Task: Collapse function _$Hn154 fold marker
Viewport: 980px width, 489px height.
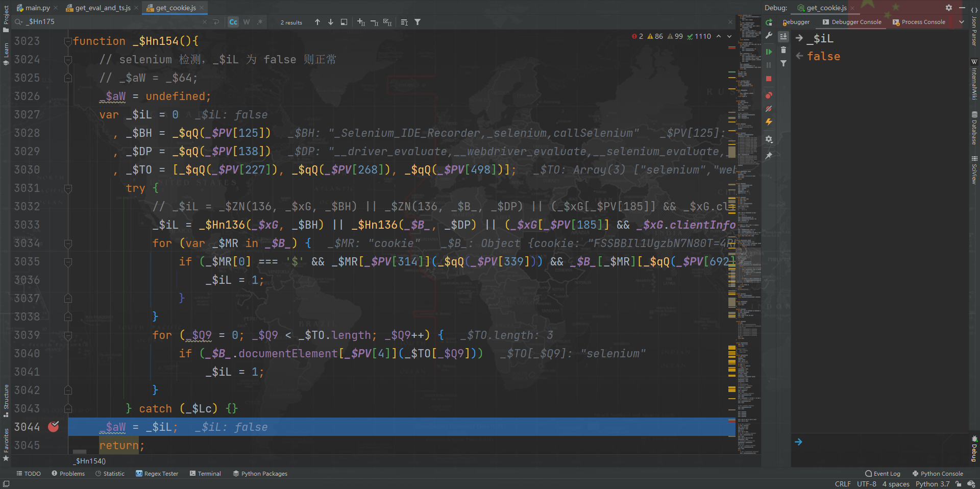Action: point(68,41)
